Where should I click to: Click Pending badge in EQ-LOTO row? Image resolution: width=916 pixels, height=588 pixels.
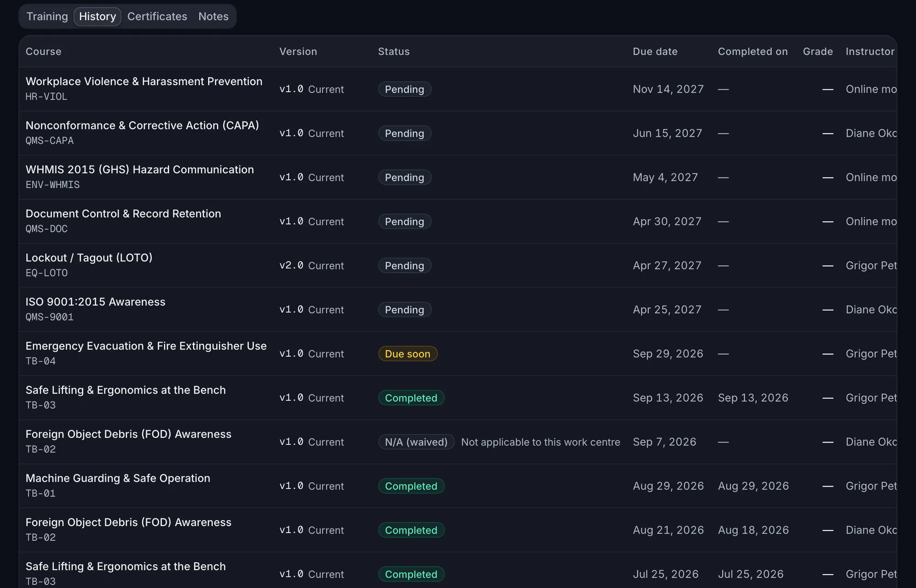pyautogui.click(x=404, y=266)
